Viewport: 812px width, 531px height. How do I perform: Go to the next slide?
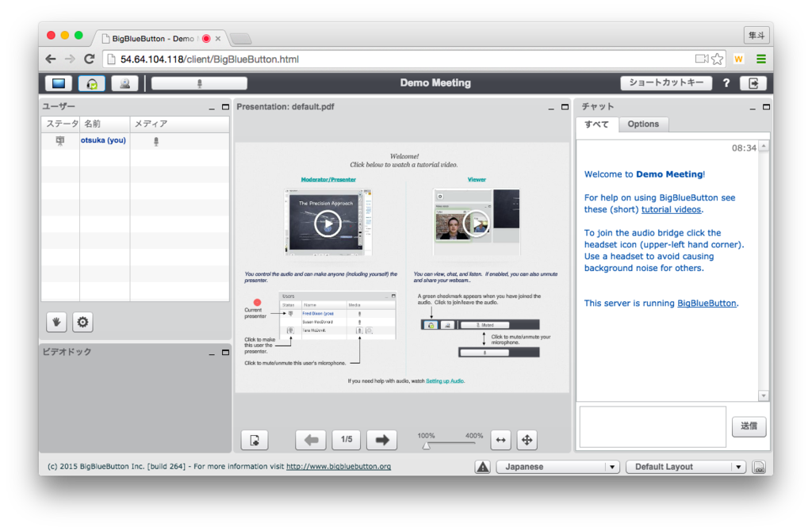[381, 440]
